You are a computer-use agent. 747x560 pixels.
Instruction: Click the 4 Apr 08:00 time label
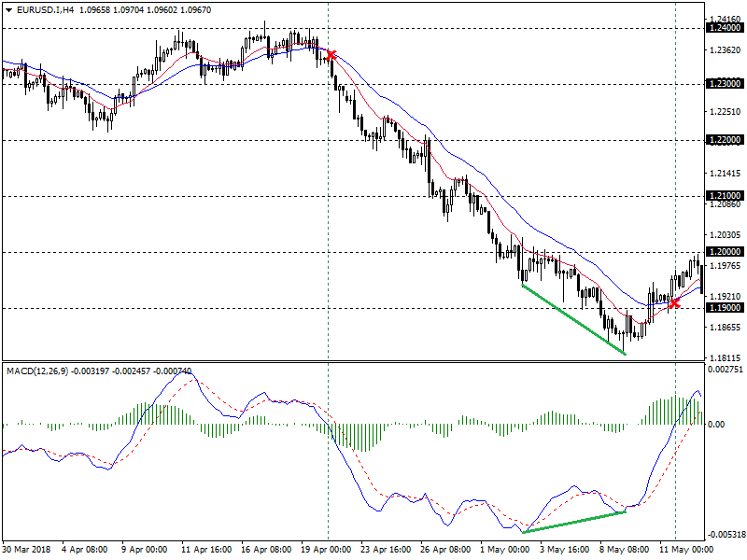(x=84, y=550)
